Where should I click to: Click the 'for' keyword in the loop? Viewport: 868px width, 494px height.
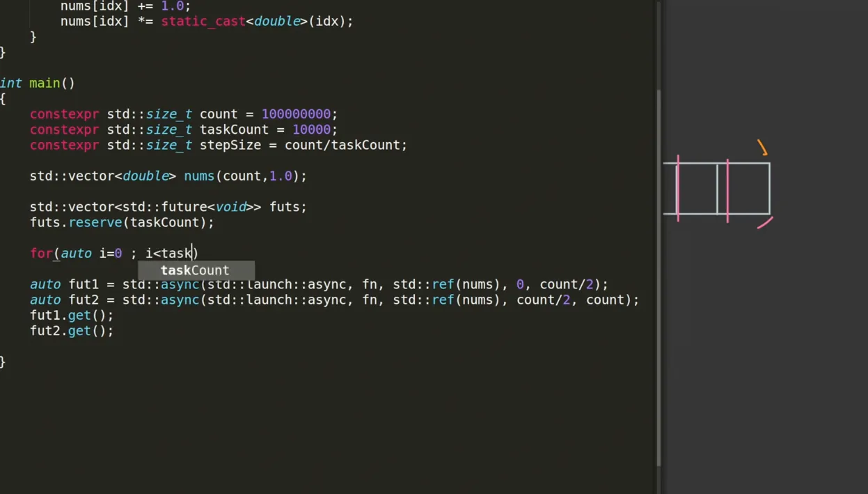(41, 253)
